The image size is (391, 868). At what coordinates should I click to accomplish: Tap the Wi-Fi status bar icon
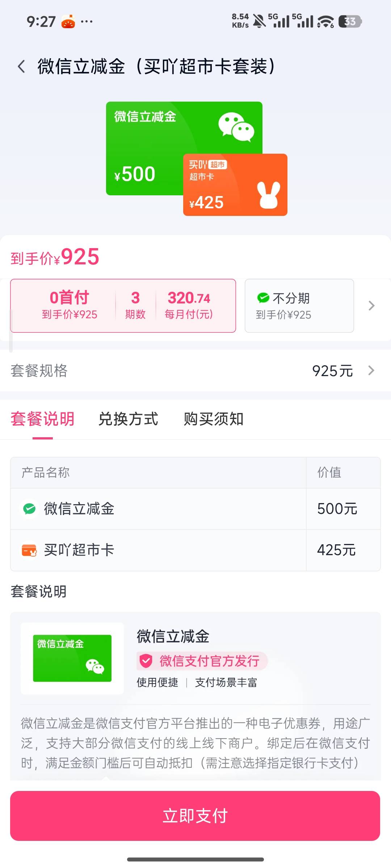(x=325, y=22)
